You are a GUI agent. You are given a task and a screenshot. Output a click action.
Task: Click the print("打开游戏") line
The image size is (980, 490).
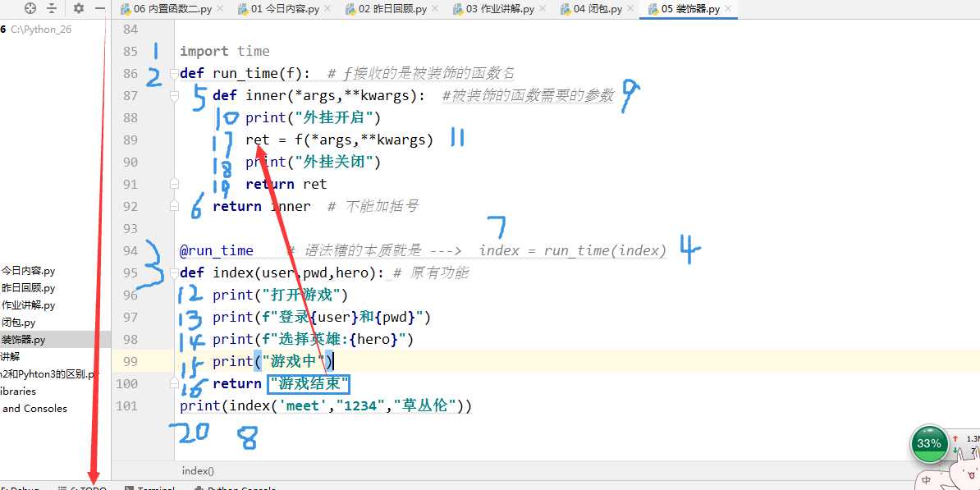coord(280,295)
